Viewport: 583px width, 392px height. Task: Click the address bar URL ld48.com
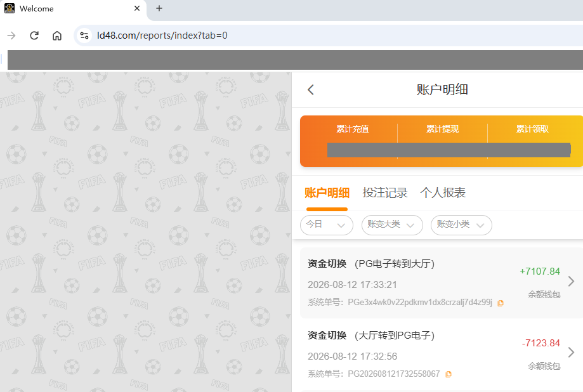162,36
